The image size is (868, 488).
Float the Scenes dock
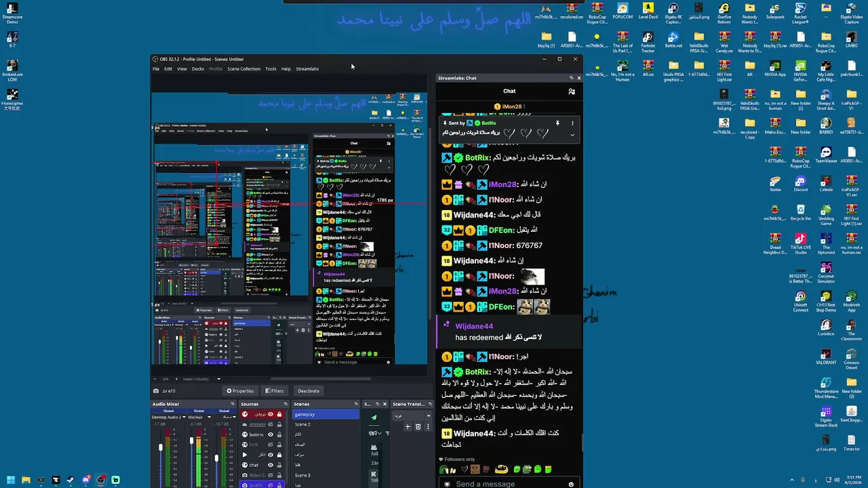pos(357,404)
